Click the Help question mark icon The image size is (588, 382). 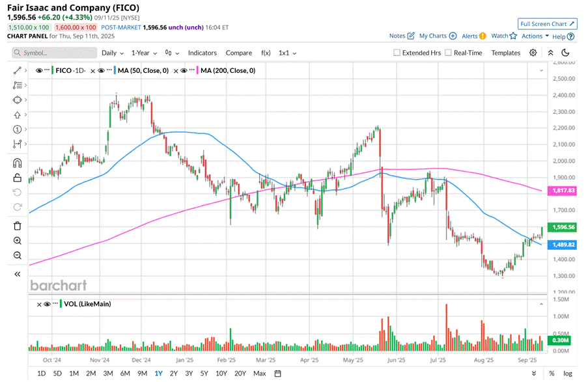[571, 36]
